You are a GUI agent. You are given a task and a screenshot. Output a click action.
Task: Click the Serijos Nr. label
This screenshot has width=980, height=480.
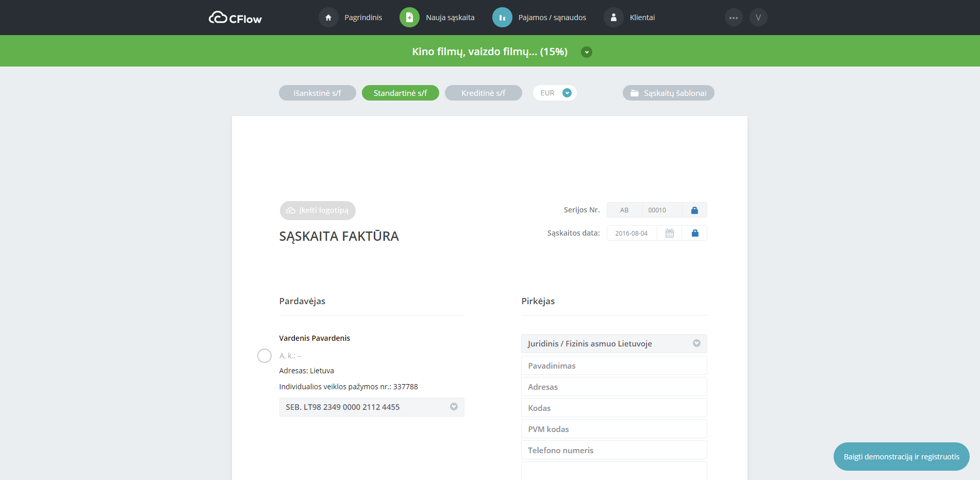(x=582, y=210)
